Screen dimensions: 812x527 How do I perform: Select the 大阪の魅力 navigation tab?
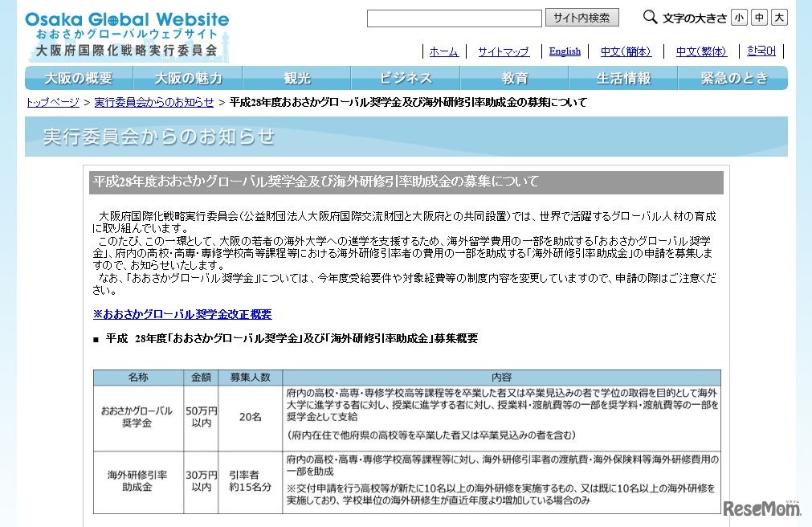pos(186,78)
